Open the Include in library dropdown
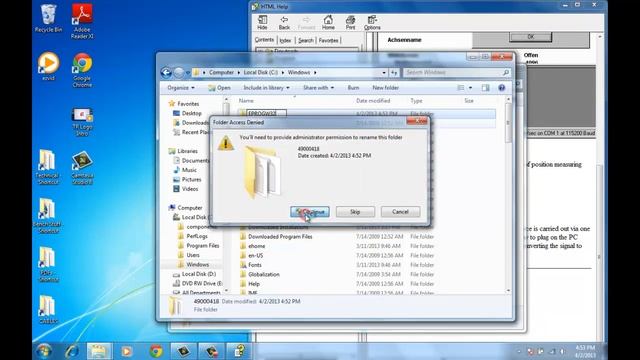This screenshot has height=360, width=640. [266, 88]
